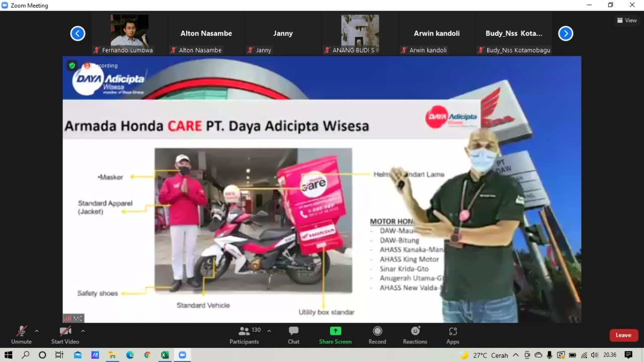
Task: Open the View layout menu
Action: point(627,20)
